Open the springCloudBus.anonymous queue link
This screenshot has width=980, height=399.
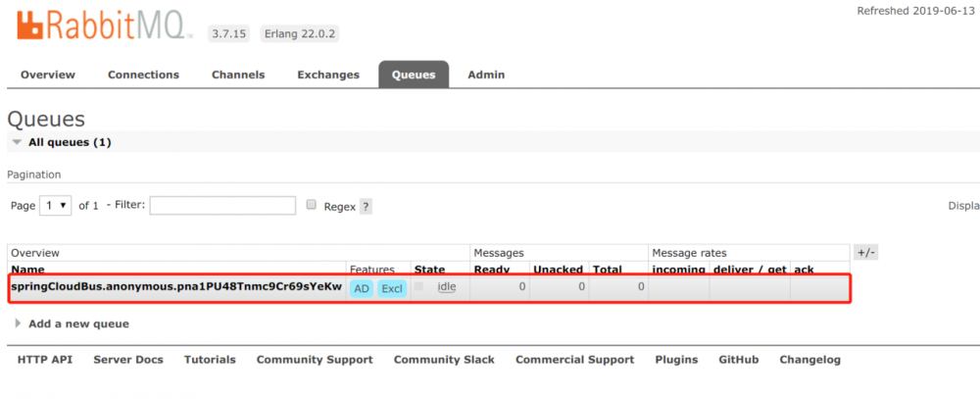(x=176, y=286)
